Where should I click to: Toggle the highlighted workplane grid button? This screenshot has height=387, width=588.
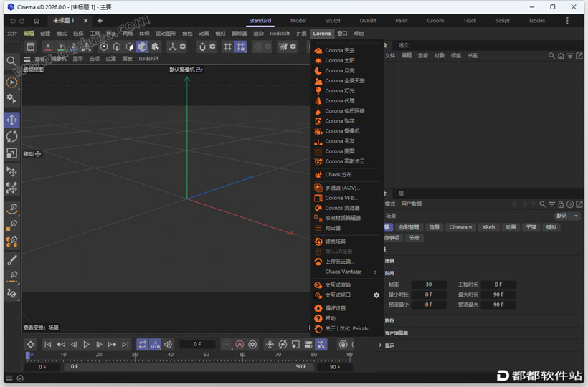(x=240, y=47)
